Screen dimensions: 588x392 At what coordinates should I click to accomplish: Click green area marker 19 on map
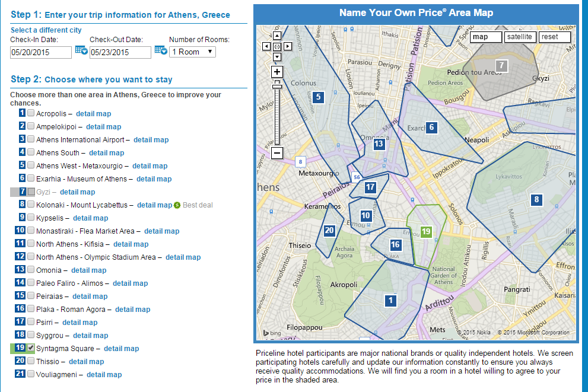click(x=425, y=232)
